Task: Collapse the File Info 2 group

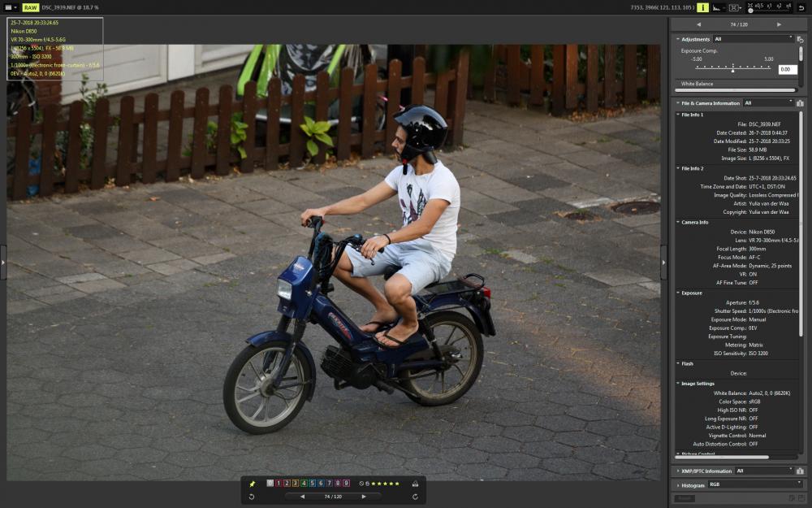Action: tap(678, 168)
